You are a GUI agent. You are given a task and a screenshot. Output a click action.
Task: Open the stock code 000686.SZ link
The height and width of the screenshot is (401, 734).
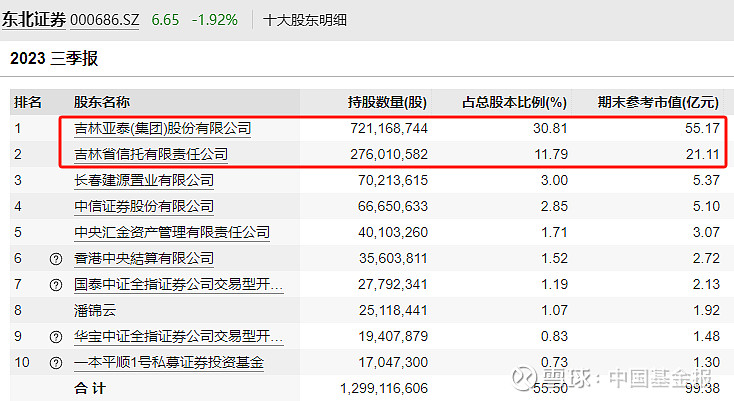(x=104, y=20)
